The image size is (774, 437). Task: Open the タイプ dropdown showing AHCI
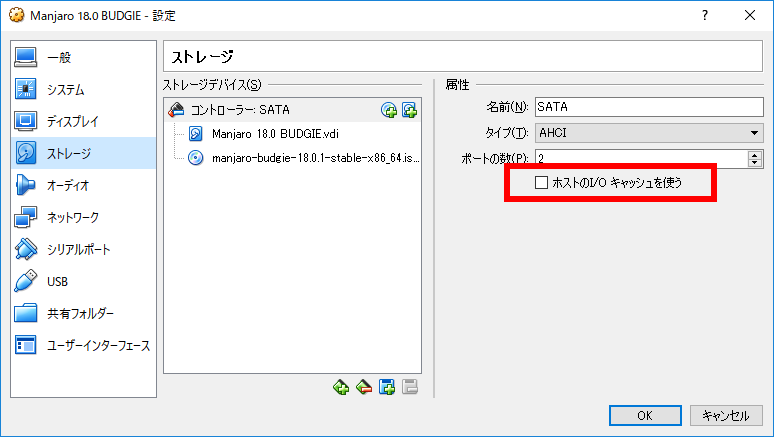[649, 133]
